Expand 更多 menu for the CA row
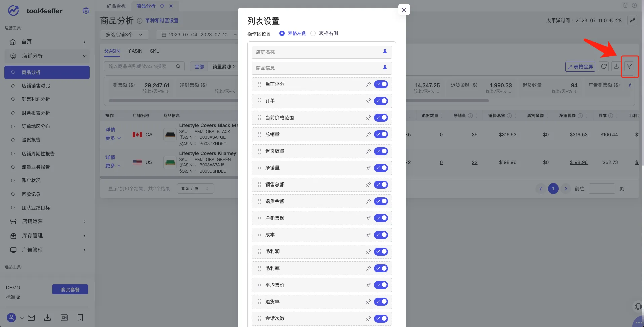 click(113, 138)
